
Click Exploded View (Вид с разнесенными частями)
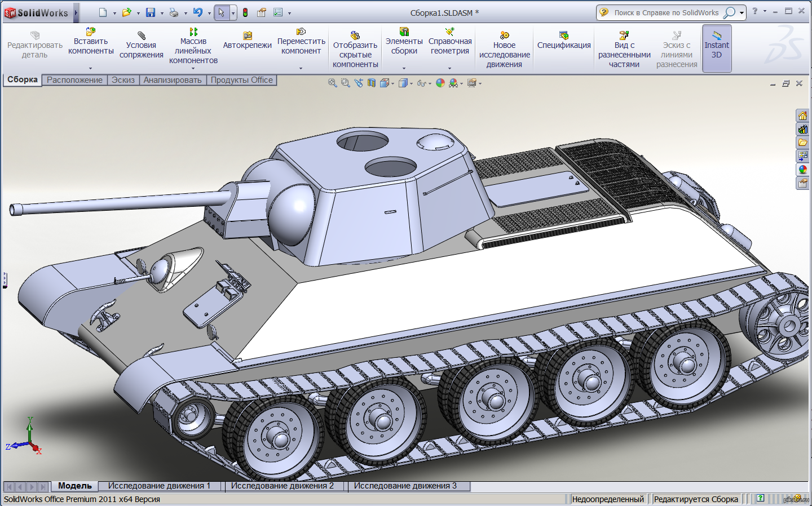624,50
